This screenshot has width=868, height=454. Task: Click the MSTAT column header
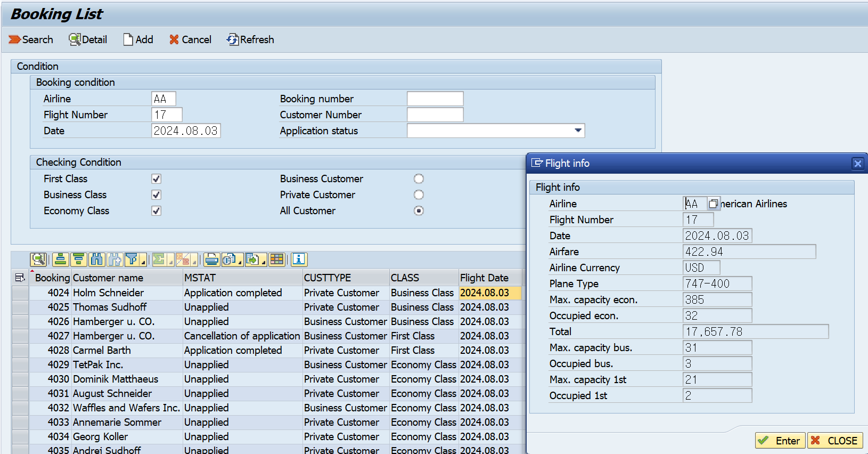[242, 278]
